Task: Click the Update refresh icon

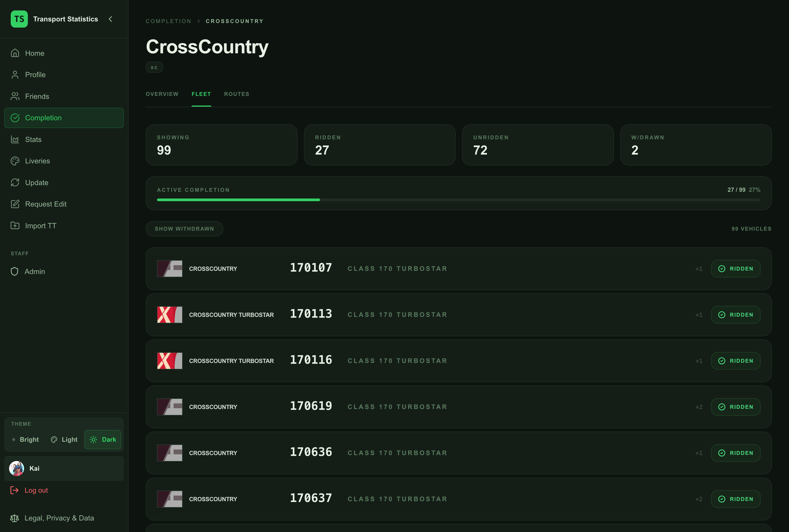Action: click(15, 182)
